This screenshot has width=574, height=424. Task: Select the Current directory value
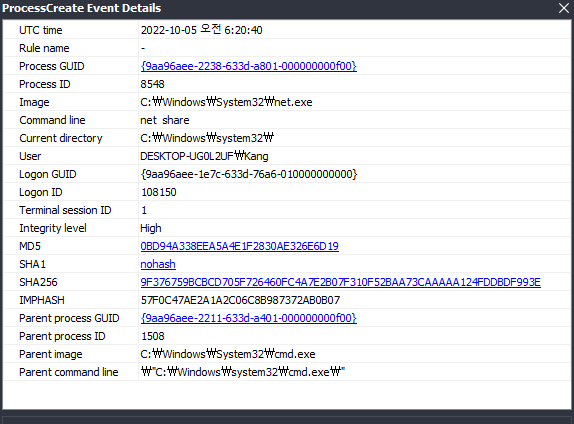207,138
